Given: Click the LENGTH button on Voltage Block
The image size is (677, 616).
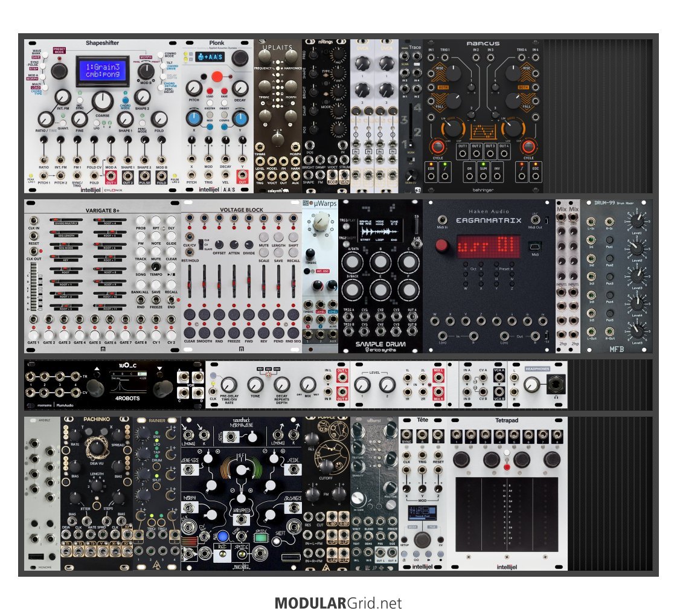Looking at the screenshot, I should [x=278, y=237].
